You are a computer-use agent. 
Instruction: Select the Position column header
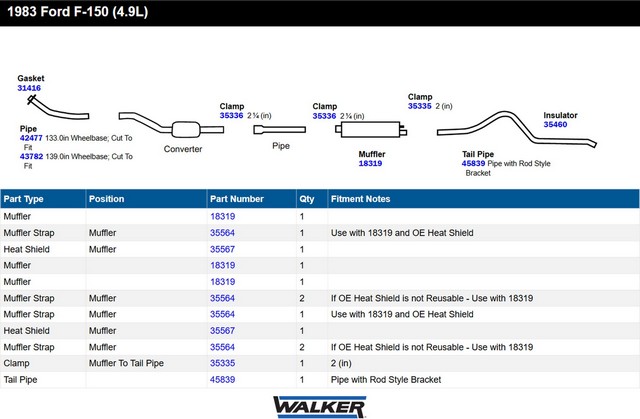click(146, 199)
